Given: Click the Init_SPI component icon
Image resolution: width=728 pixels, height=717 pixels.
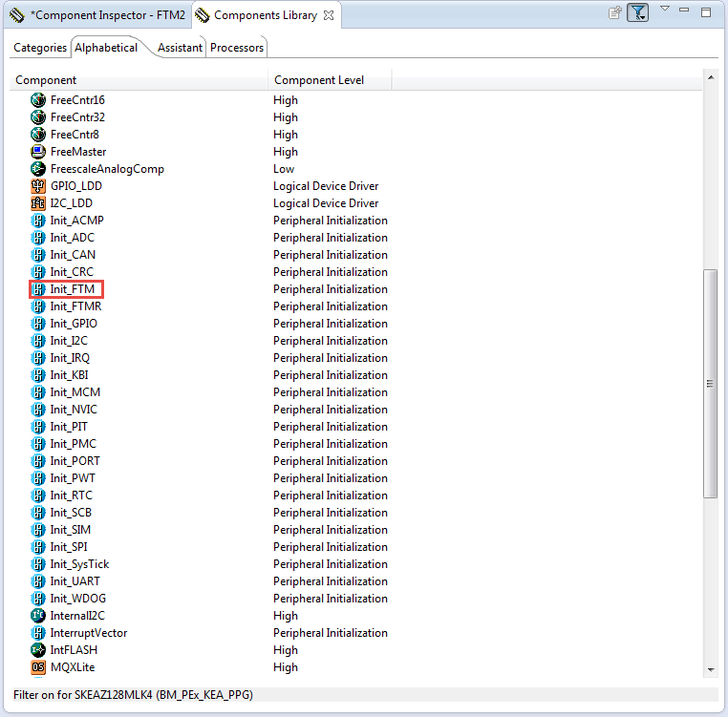Looking at the screenshot, I should 38,546.
